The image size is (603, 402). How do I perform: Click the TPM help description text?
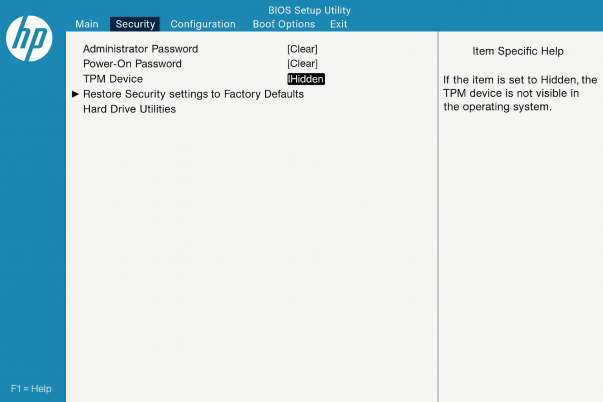(x=518, y=93)
